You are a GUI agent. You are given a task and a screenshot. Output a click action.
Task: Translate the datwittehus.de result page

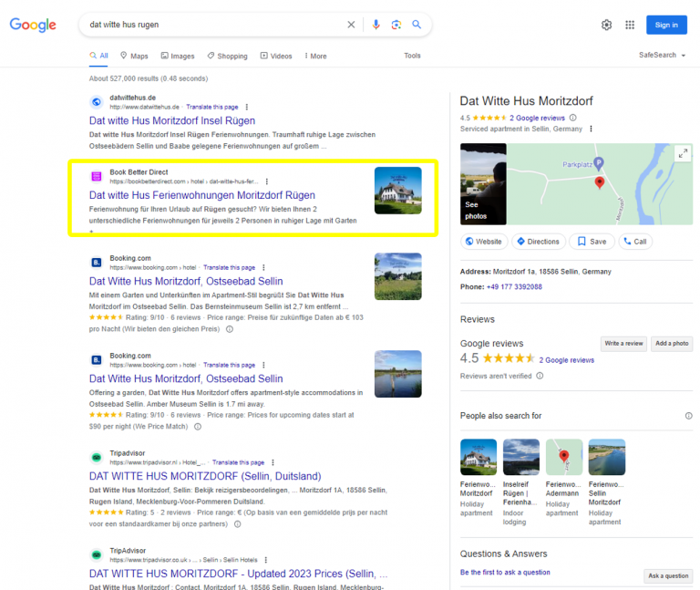click(212, 108)
